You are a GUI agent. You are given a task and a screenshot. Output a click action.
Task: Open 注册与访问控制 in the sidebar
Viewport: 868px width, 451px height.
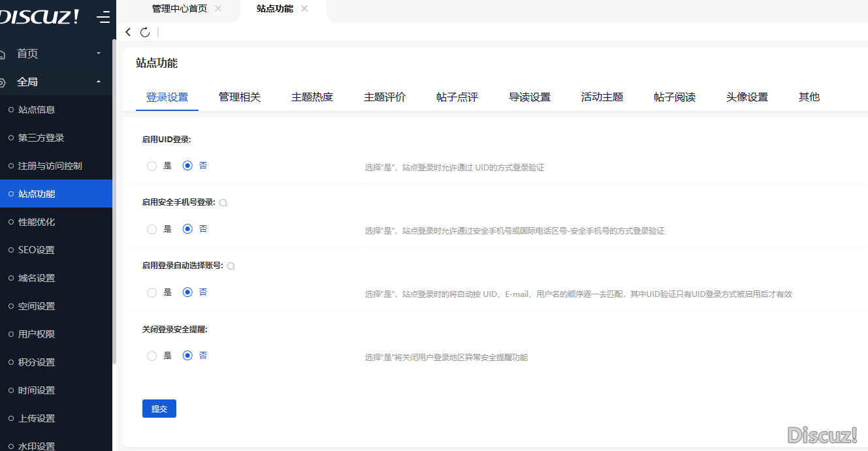click(x=50, y=166)
